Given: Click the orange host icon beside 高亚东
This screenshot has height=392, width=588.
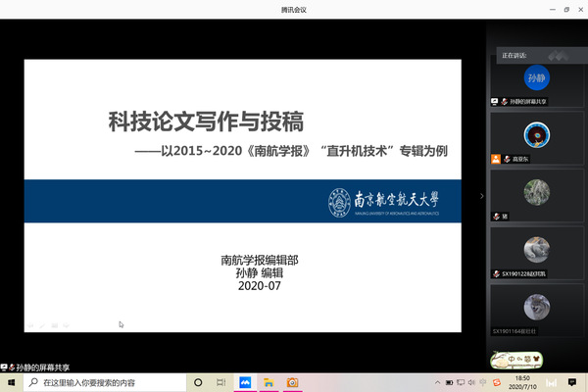Looking at the screenshot, I should coord(495,158).
